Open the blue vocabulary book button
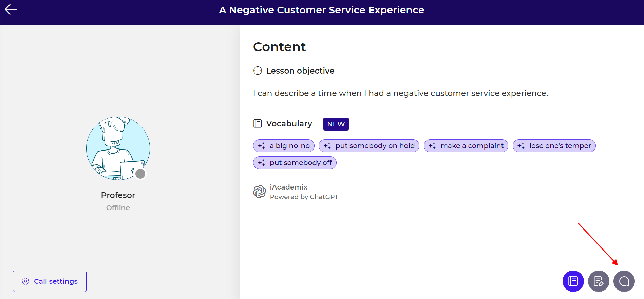This screenshot has width=644, height=299. point(573,281)
